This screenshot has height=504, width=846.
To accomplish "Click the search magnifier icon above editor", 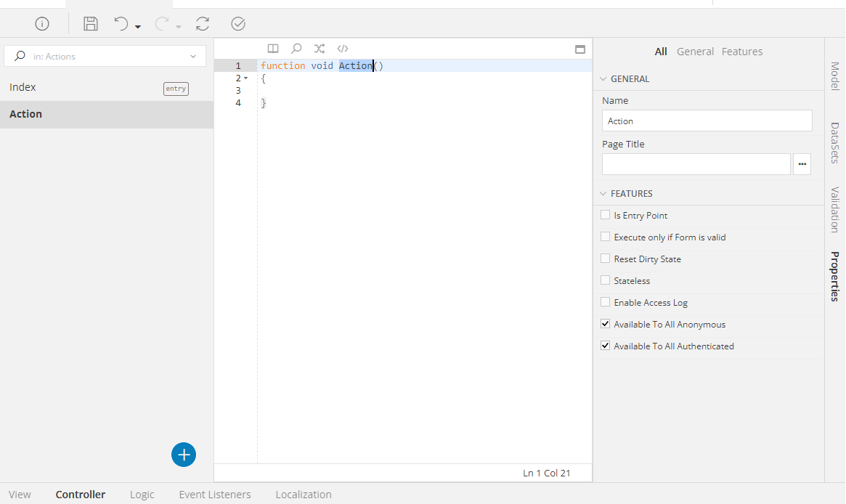I will point(296,49).
